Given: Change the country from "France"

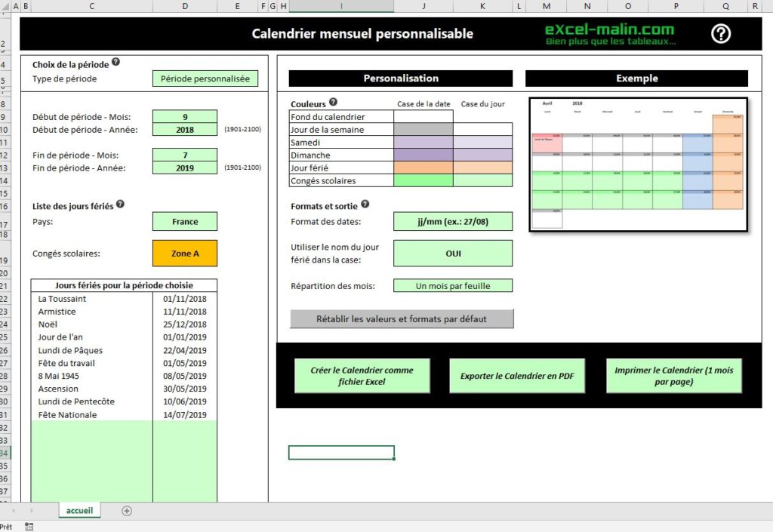Looking at the screenshot, I should point(185,221).
